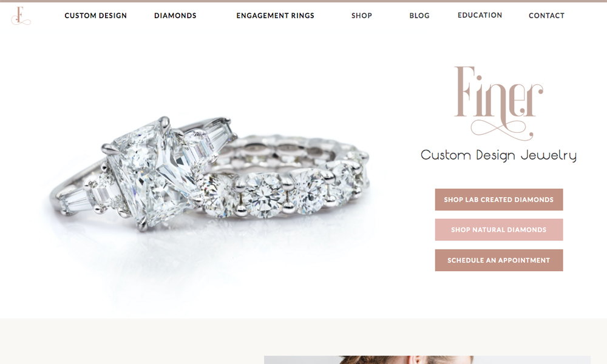Click the taupe accent bar at top
Screen dimensions: 607x364
coord(303,1)
